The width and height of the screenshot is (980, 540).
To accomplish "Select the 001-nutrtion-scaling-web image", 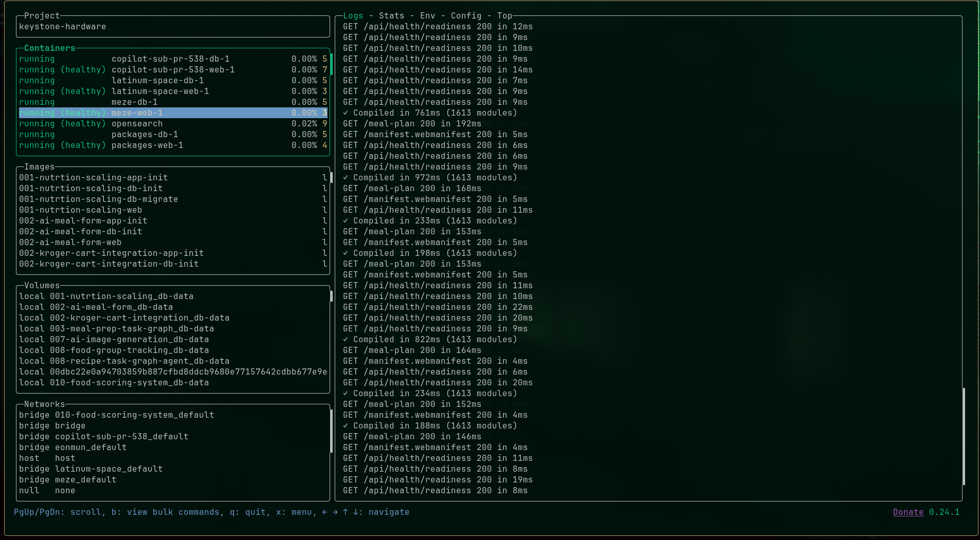I will click(80, 210).
